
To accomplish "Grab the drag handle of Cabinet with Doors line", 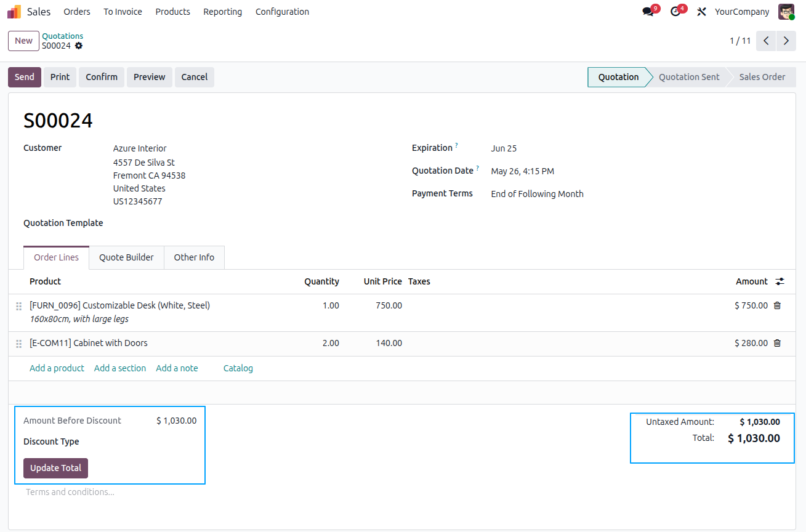I will (x=18, y=344).
